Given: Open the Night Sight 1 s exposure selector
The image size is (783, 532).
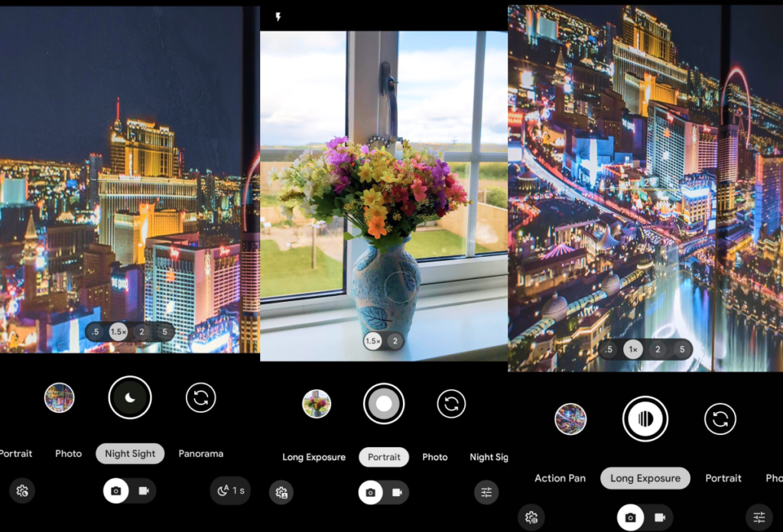Looking at the screenshot, I should [x=230, y=491].
